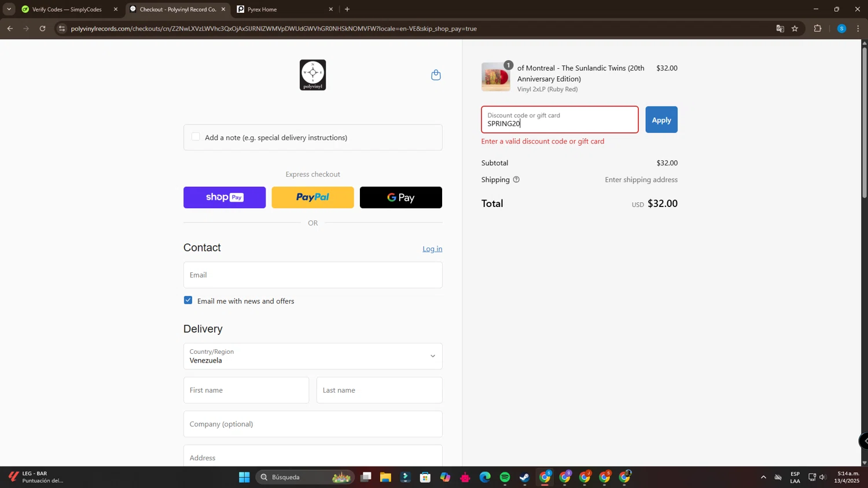Open the tab search dropdown arrow
Screen dimensions: 868x488
click(9, 9)
